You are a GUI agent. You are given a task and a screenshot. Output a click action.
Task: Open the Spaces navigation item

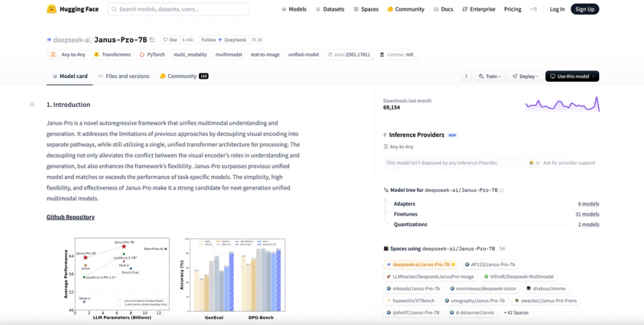366,9
